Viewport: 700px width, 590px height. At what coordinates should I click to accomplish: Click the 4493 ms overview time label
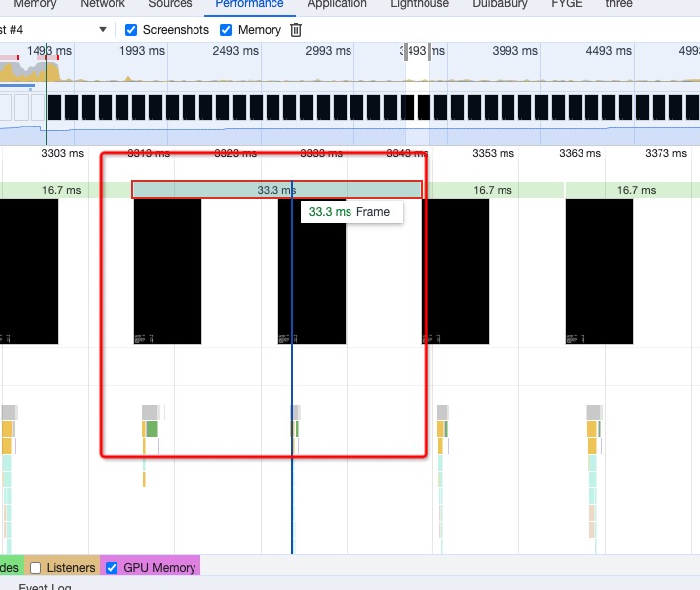(x=608, y=51)
